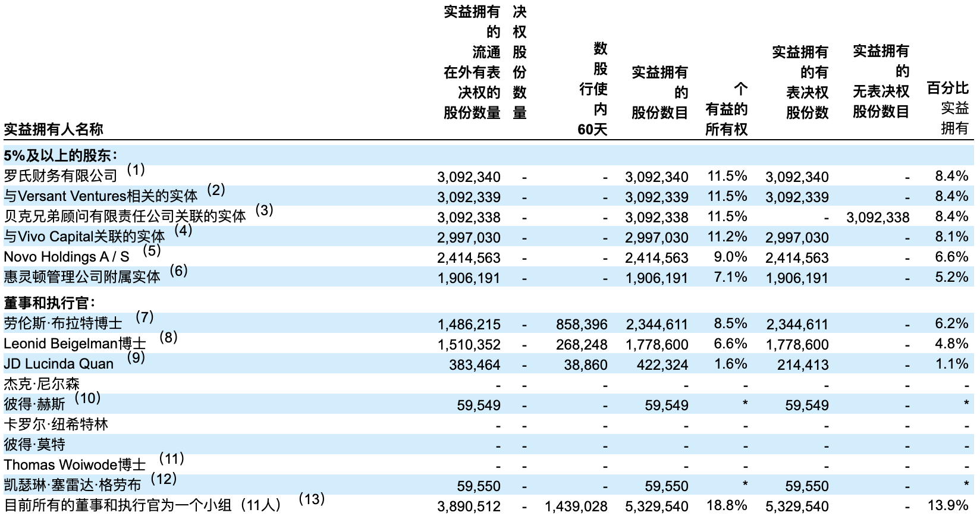Click the 凯瑟琳·塞雷达·格劳布 name
980x522 pixels.
[73, 485]
